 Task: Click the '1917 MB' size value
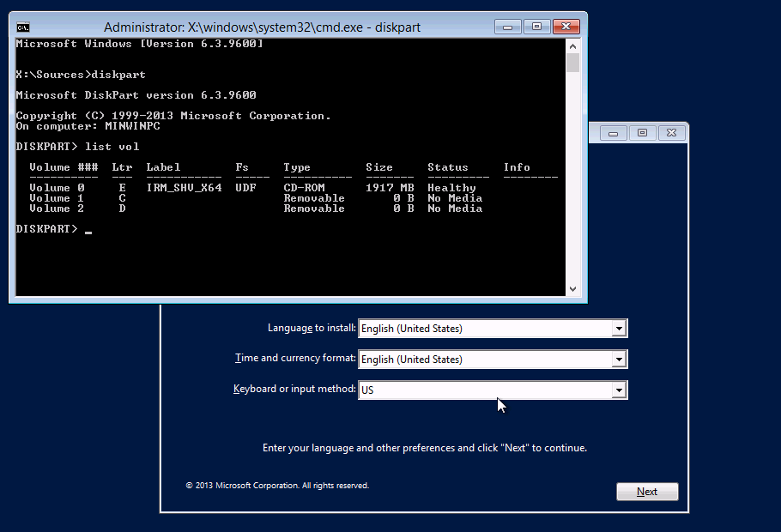tap(390, 188)
